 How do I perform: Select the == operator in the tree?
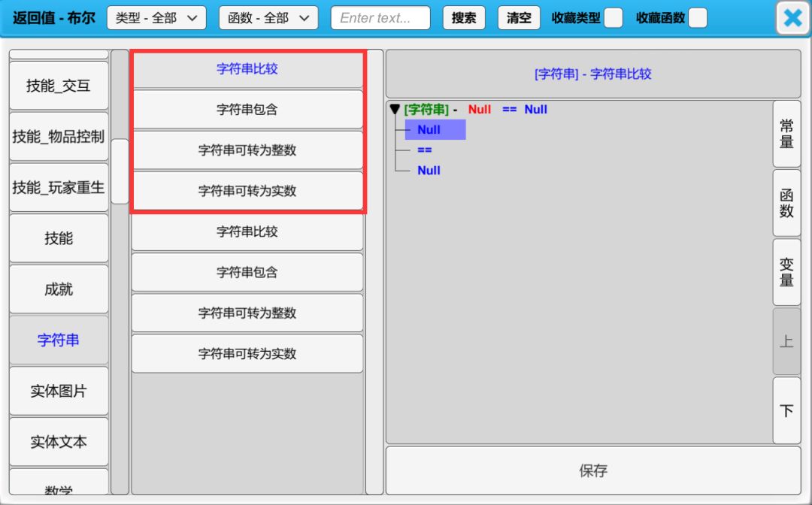(425, 150)
